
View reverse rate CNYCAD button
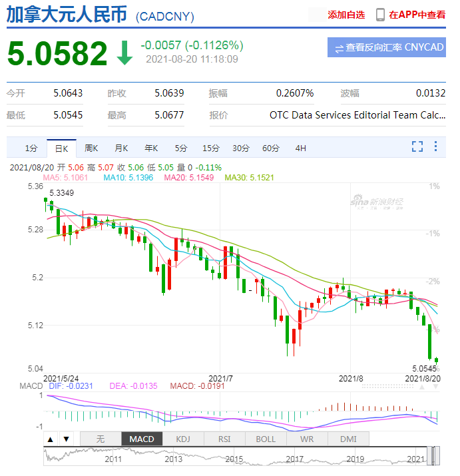(x=387, y=47)
